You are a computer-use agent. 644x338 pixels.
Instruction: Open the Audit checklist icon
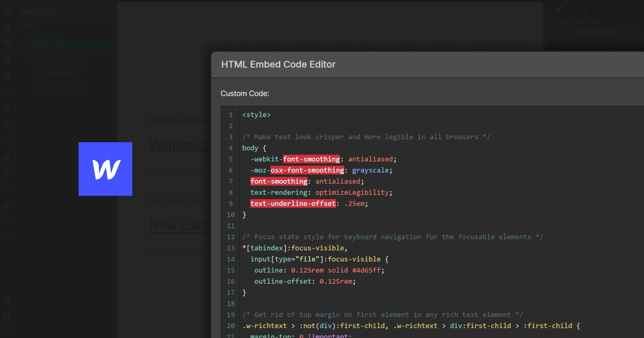tap(7, 316)
